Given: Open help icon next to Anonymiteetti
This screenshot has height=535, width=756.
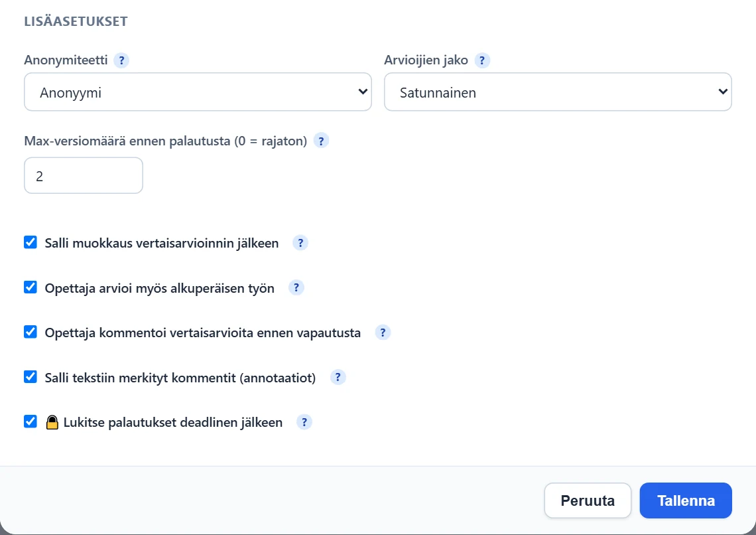Looking at the screenshot, I should tap(121, 60).
